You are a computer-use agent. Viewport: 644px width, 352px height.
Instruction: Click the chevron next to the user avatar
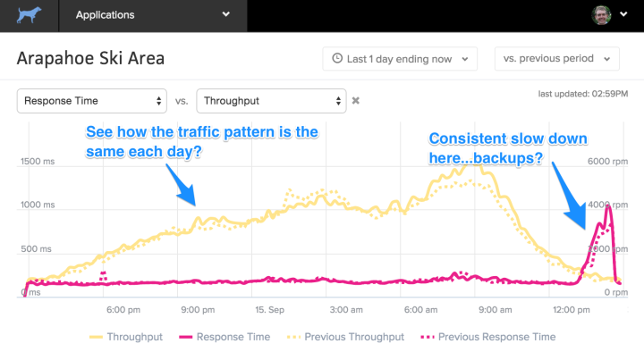pos(623,14)
